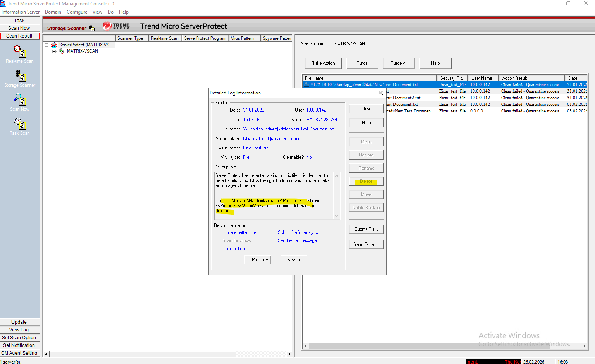The height and width of the screenshot is (364, 595).
Task: Open the View Log sidebar section
Action: coord(19,330)
